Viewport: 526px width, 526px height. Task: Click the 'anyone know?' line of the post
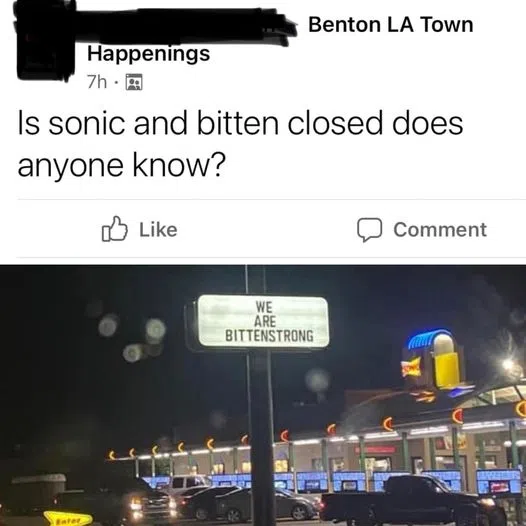click(x=120, y=166)
